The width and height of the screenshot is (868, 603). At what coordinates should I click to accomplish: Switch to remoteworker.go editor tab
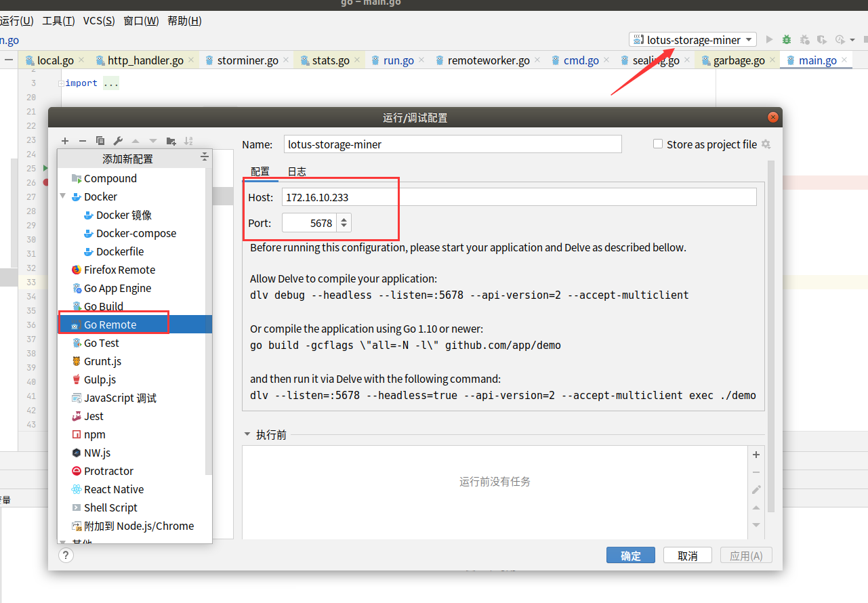488,60
